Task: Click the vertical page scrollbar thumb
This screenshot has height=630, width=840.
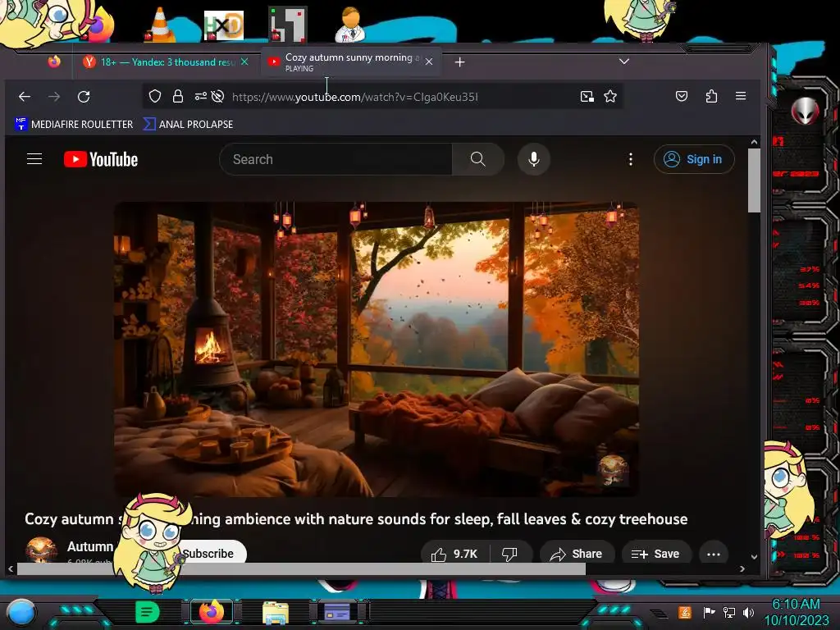Action: tap(755, 180)
